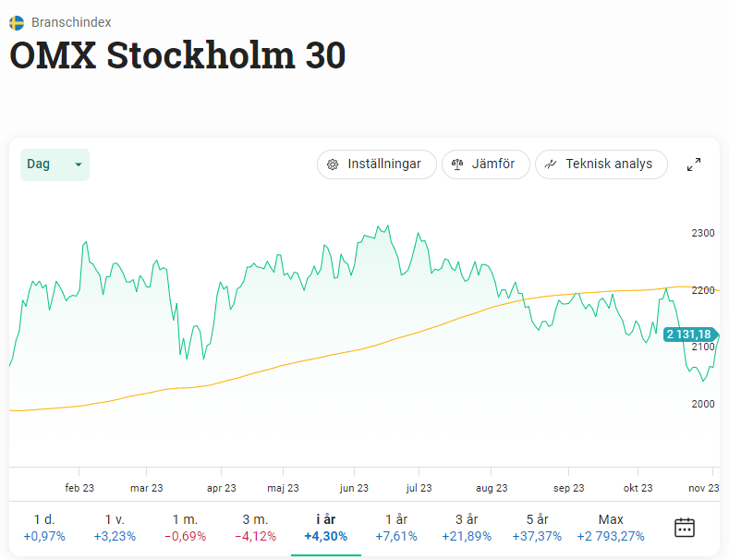
Task: Open the Dag interval dropdown
Action: tap(55, 164)
